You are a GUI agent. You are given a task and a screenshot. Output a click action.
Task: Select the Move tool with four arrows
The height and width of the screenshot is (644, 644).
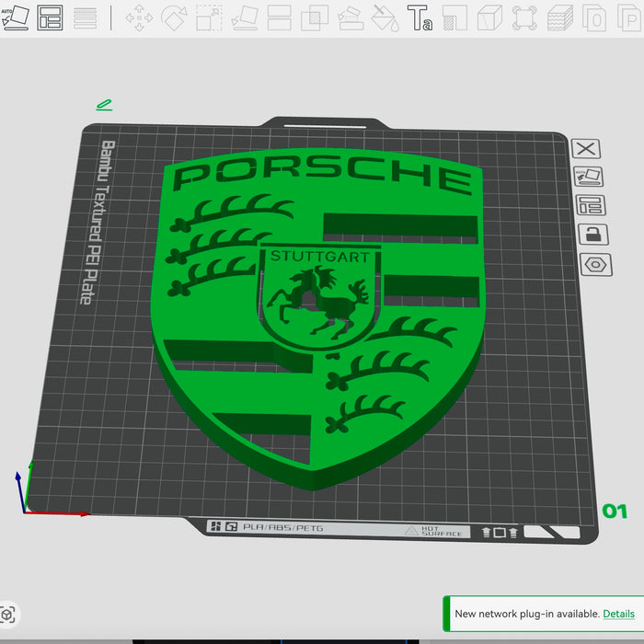click(x=139, y=17)
